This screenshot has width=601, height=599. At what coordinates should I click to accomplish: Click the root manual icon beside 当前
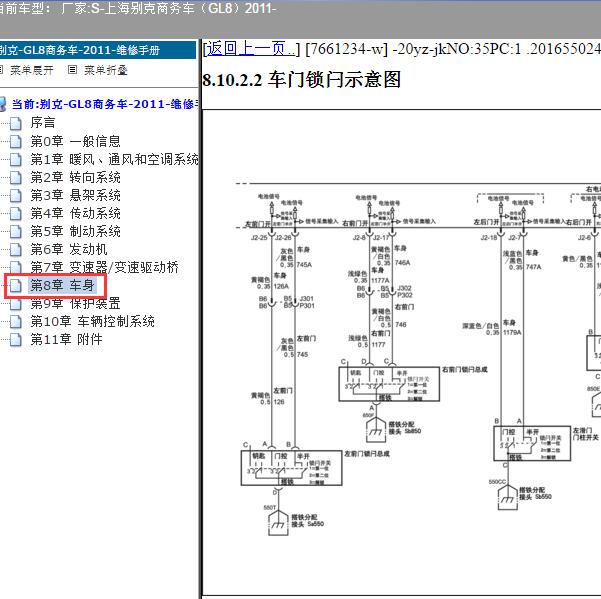pos(3,104)
